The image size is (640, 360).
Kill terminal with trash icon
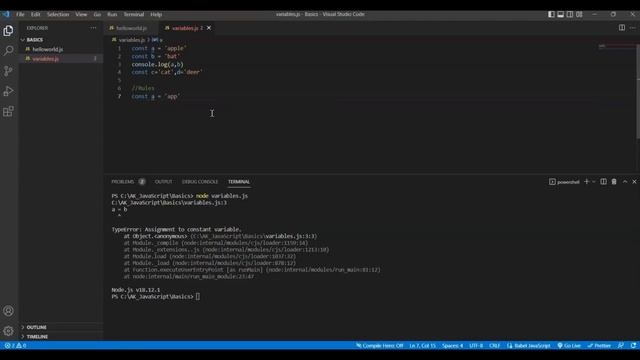[614, 182]
